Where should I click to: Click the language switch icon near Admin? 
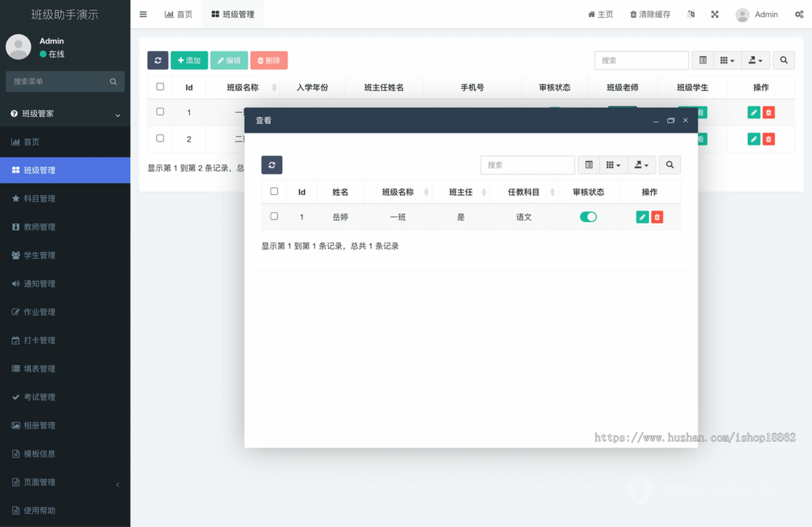(691, 14)
